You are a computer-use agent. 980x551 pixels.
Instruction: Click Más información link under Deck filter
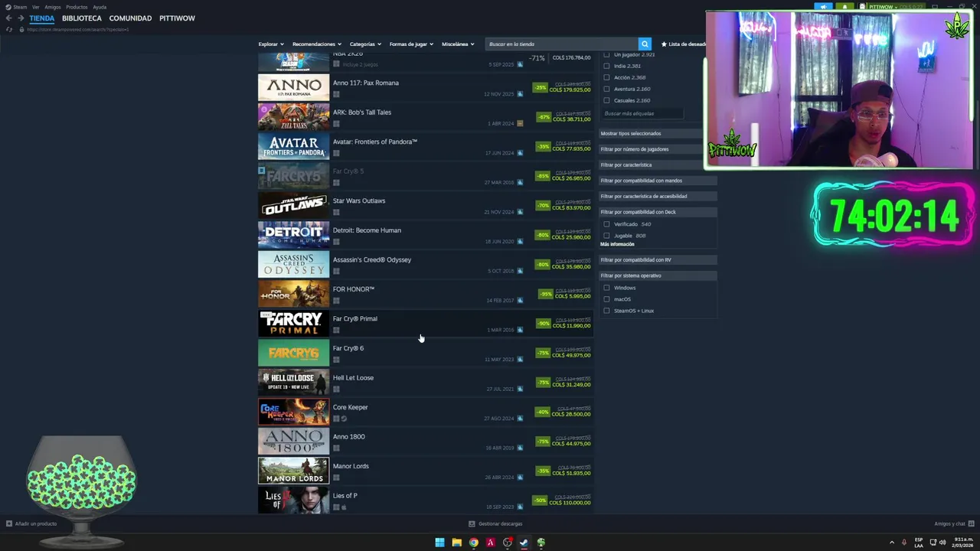click(x=617, y=244)
